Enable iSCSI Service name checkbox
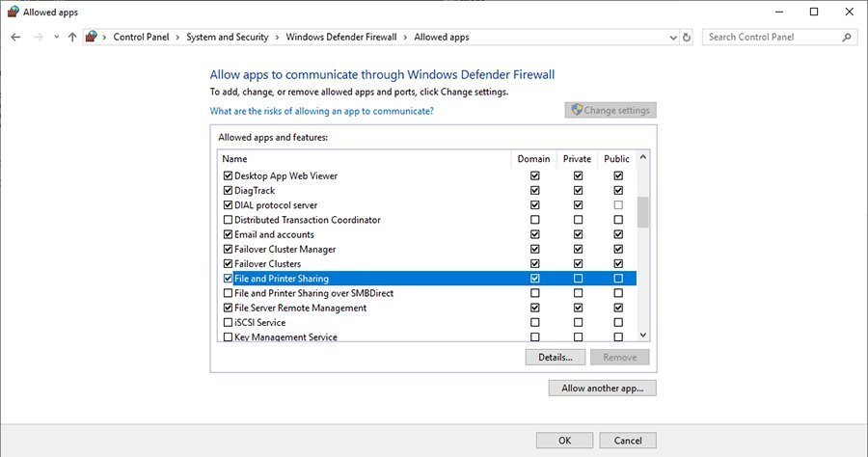868x457 pixels. [228, 322]
